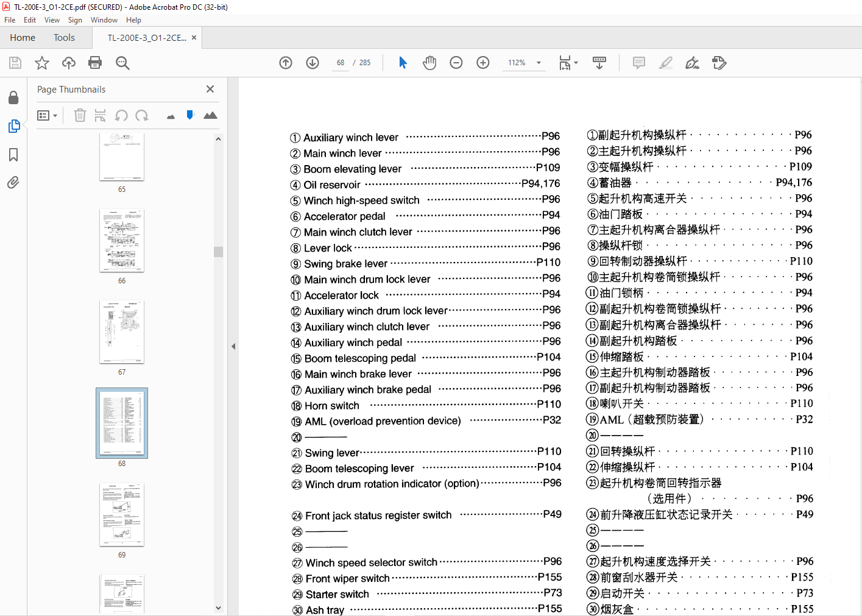Go to the Home view
Viewport: 862px width, 616px height.
(23, 38)
